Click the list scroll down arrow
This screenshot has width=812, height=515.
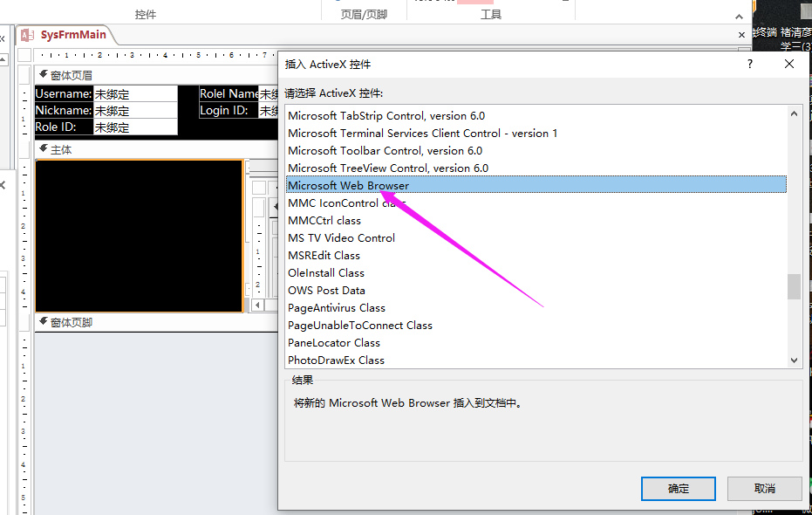(x=794, y=360)
